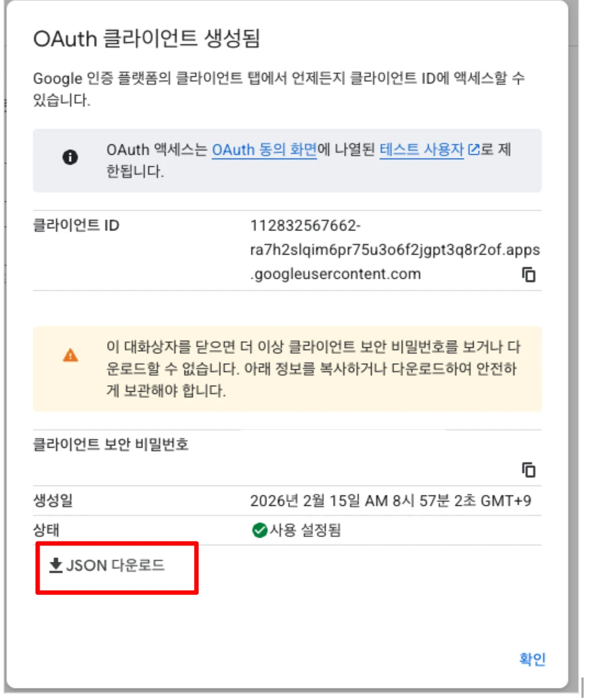Click the 사용 설정됨 status text
This screenshot has height=700, width=599.
point(305,530)
